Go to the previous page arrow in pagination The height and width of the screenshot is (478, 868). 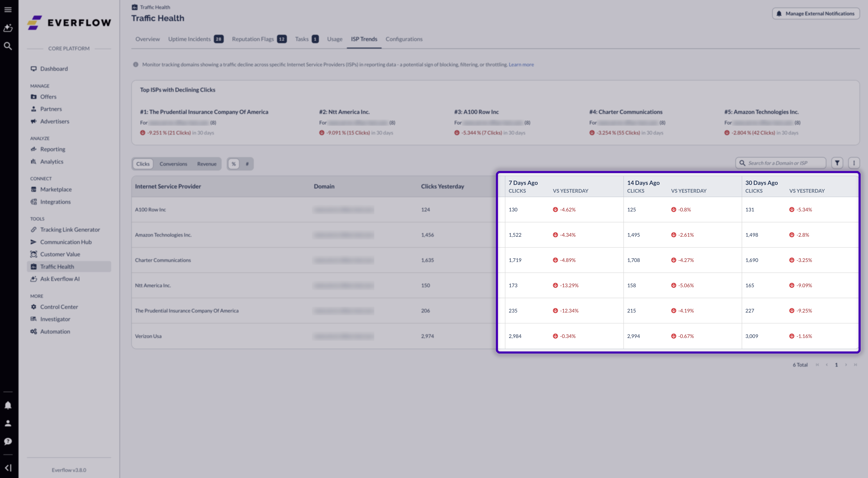(x=827, y=365)
